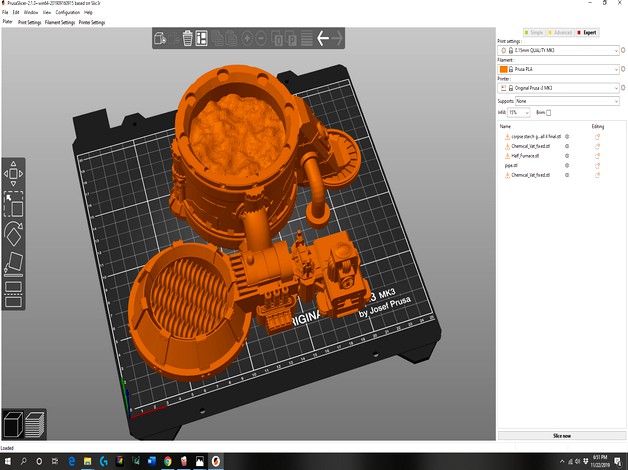The width and height of the screenshot is (628, 470).
Task: Click the Add object cube icon
Action: 160,38
